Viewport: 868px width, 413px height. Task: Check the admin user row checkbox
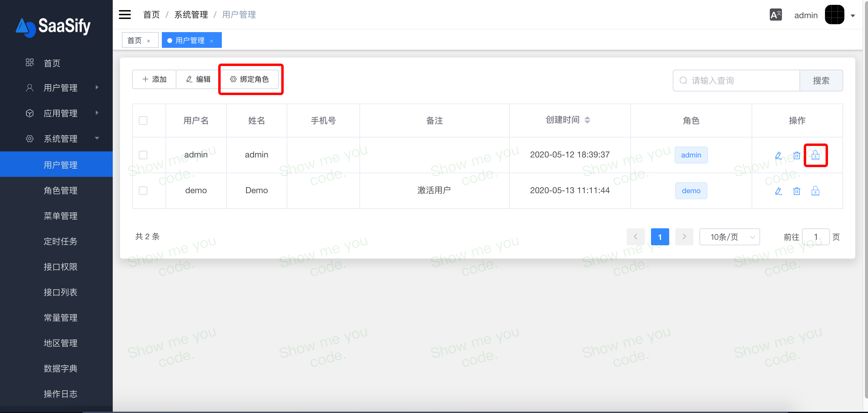[143, 155]
